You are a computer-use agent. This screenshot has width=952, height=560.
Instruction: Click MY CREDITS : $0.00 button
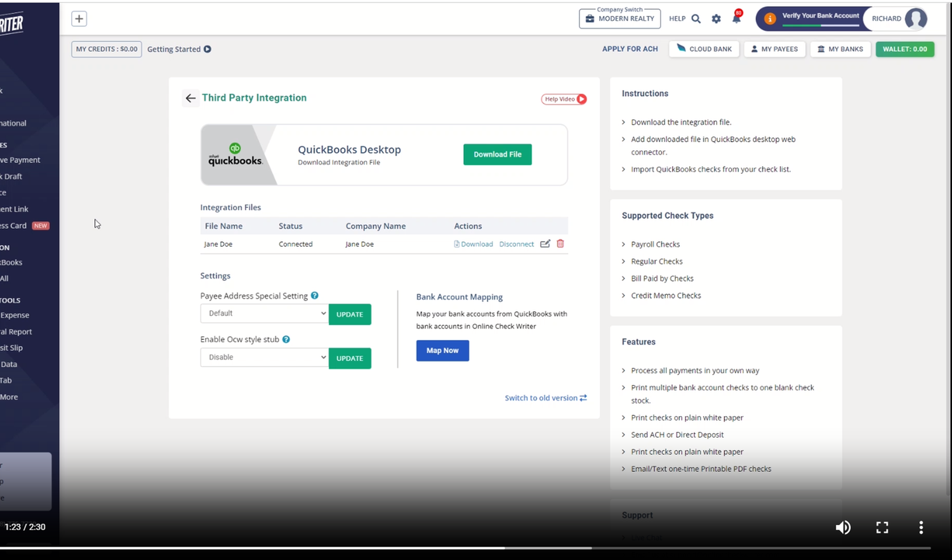(107, 49)
